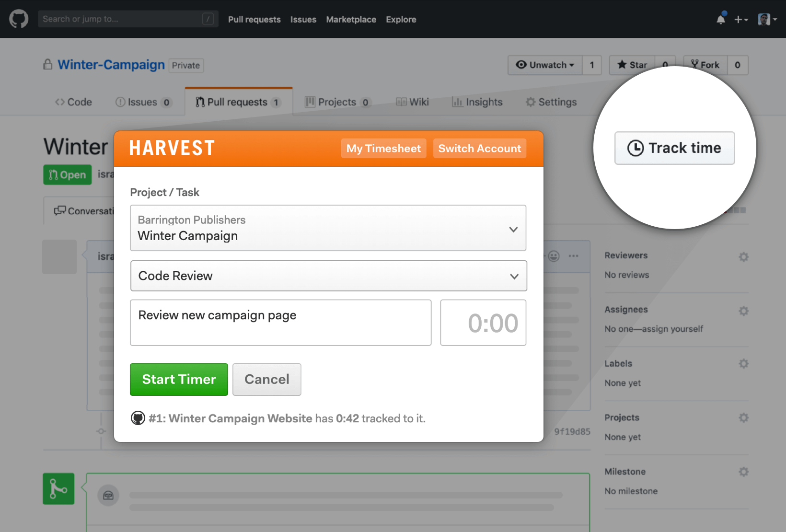Screen dimensions: 786x532
Task: Click the Open pull request status badge
Action: tap(68, 174)
